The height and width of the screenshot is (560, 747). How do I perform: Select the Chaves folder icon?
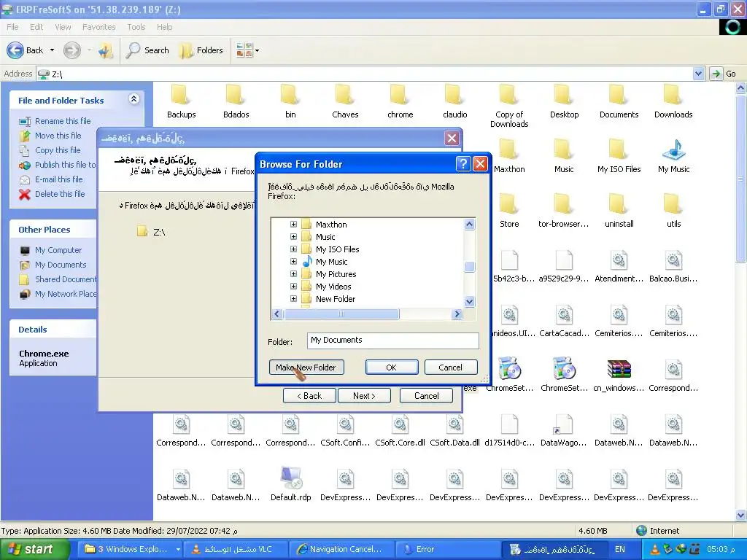coord(345,94)
